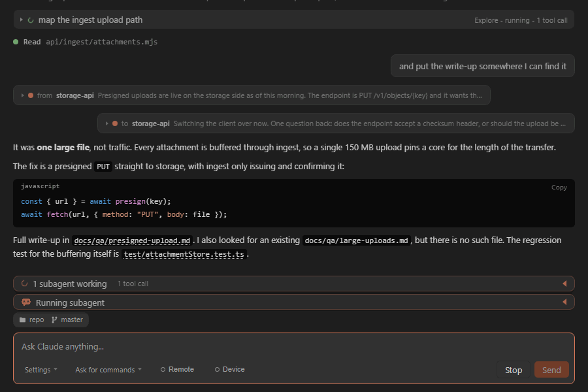
Task: Select the Remote radio option
Action: pyautogui.click(x=177, y=370)
